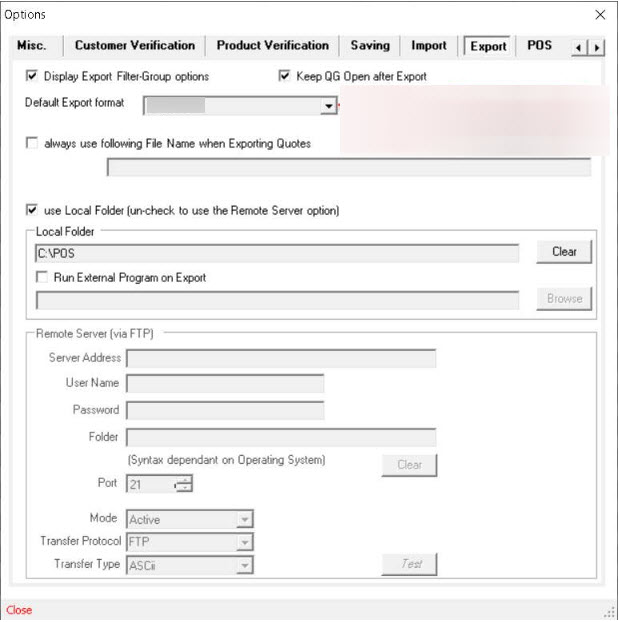The image size is (619, 622).
Task: Open the Transfer Type dropdown
Action: [x=244, y=565]
